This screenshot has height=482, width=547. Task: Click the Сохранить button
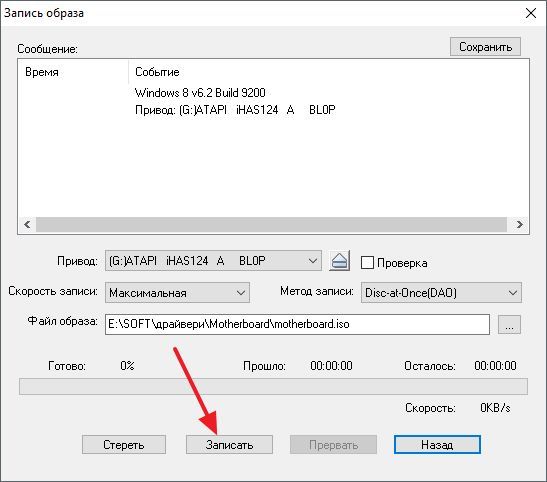[485, 47]
